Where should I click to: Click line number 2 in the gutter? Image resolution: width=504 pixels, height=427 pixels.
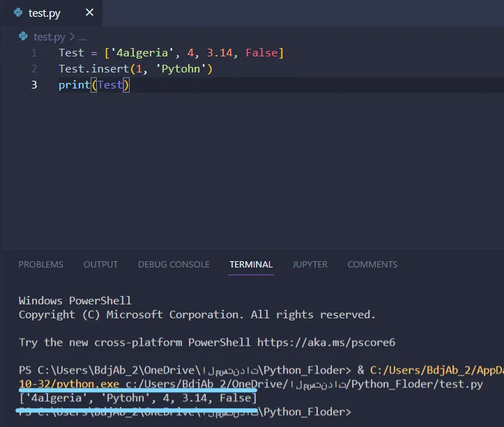[x=34, y=69]
